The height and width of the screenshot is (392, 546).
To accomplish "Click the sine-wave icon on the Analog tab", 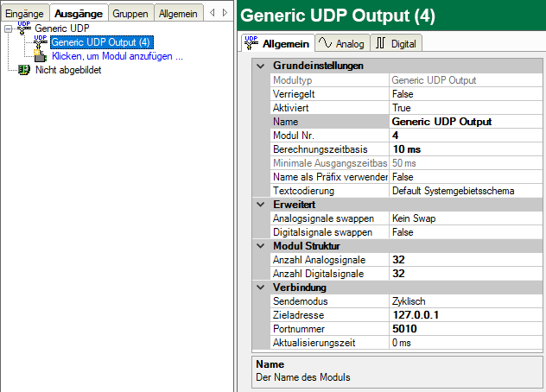I will pos(325,43).
